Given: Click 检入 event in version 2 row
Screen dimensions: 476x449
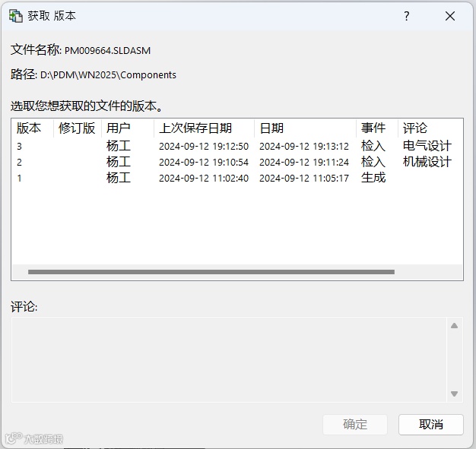Looking at the screenshot, I should (373, 162).
